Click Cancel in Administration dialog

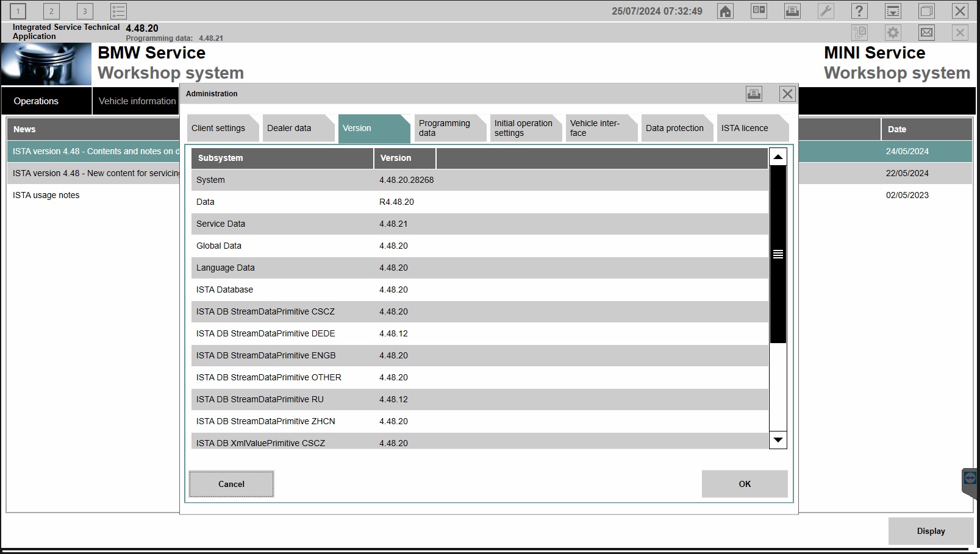click(231, 484)
